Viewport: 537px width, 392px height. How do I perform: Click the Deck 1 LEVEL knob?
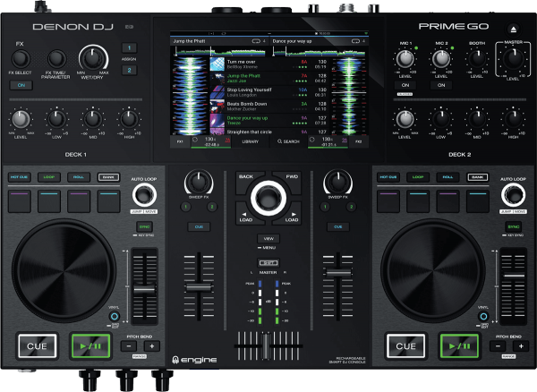pyautogui.click(x=21, y=119)
